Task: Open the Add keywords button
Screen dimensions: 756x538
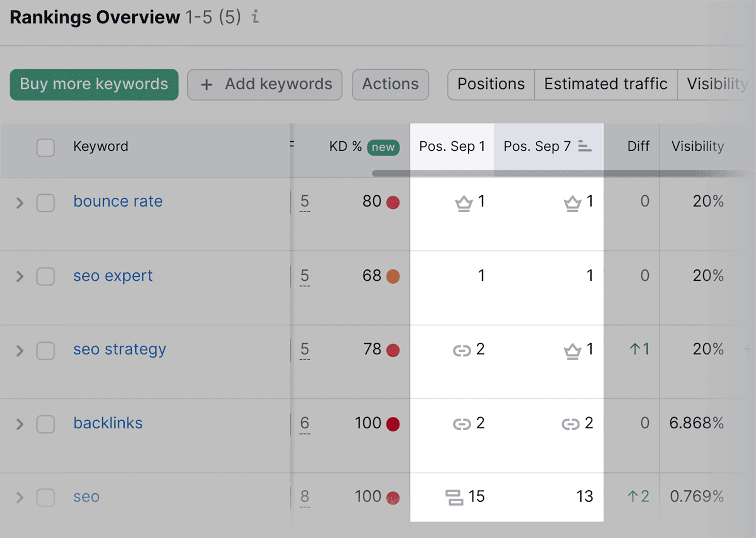Action: (265, 85)
